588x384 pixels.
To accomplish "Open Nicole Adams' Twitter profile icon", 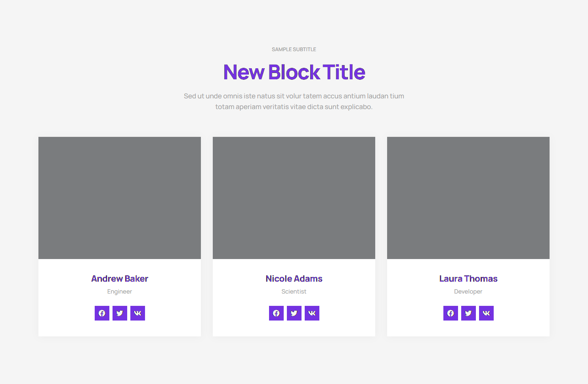I will [x=294, y=313].
